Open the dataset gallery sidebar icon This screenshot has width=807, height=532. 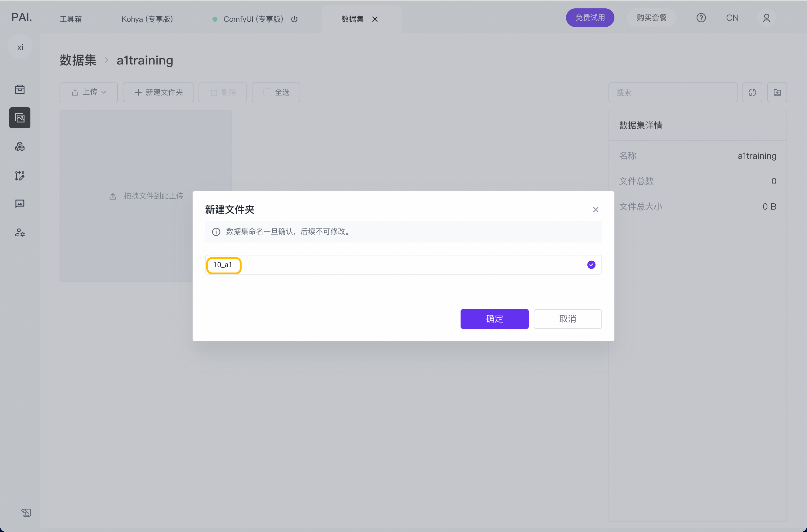pyautogui.click(x=20, y=118)
